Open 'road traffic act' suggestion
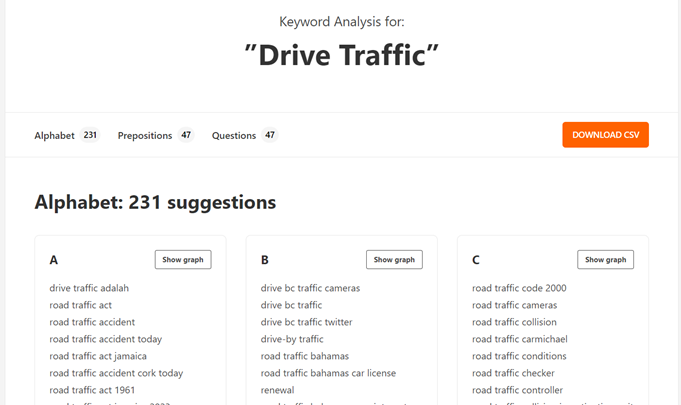 pyautogui.click(x=80, y=305)
